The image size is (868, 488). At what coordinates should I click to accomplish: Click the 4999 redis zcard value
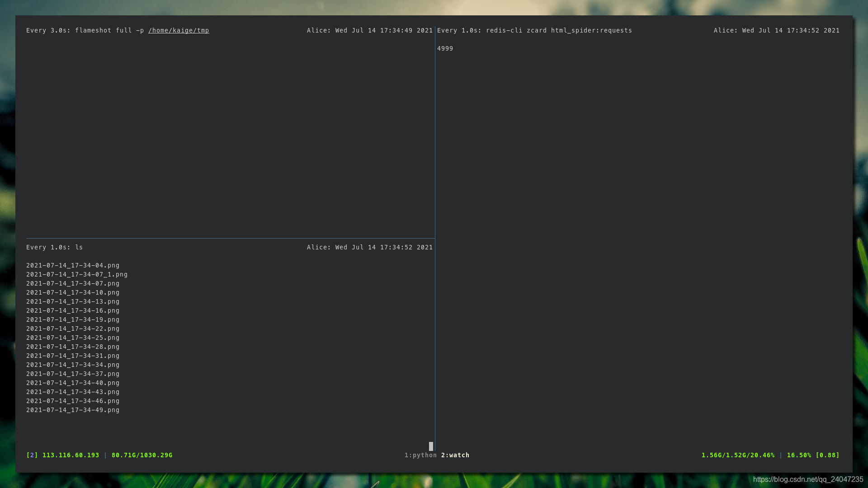[x=445, y=48]
